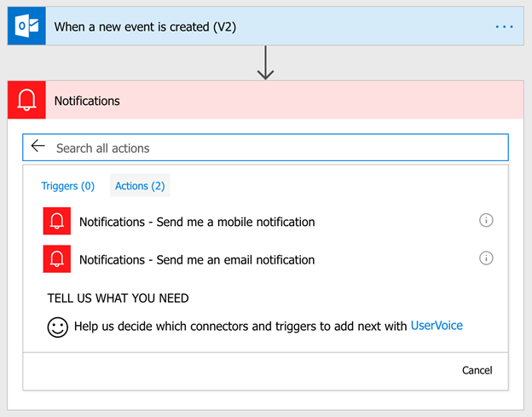Click the back arrow in the search box

coord(38,147)
